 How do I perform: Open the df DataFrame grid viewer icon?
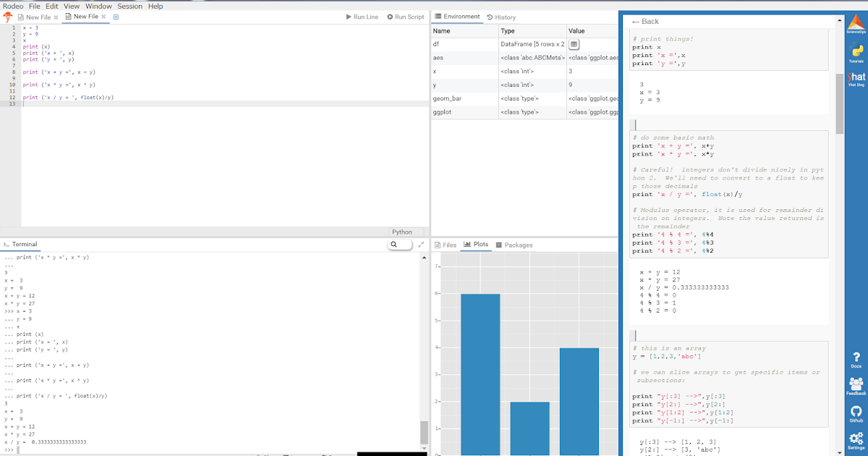pyautogui.click(x=572, y=44)
